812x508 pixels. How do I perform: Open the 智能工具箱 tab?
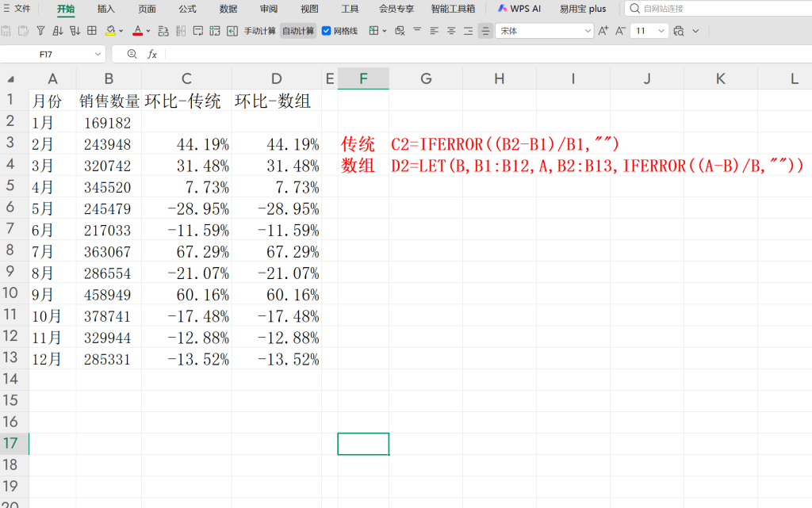coord(453,9)
